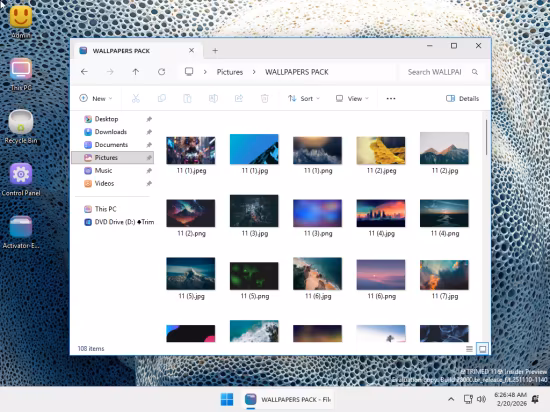Close the WALLPAPERS PACK tab

tap(192, 50)
